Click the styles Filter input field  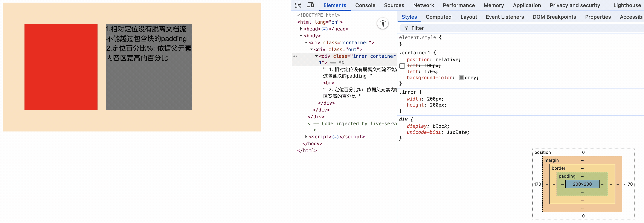pos(522,28)
